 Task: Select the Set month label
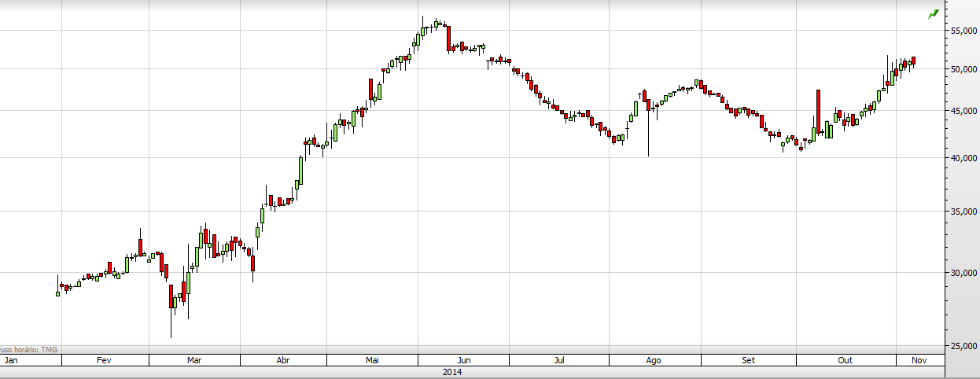click(748, 360)
